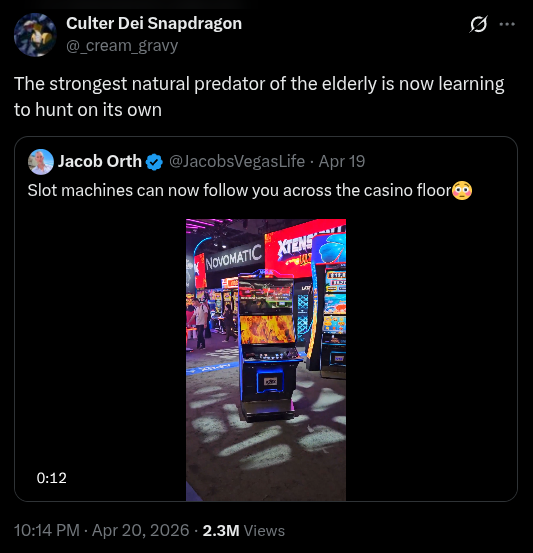
Task: Open Jacob Orth's small profile avatar
Action: point(41,162)
